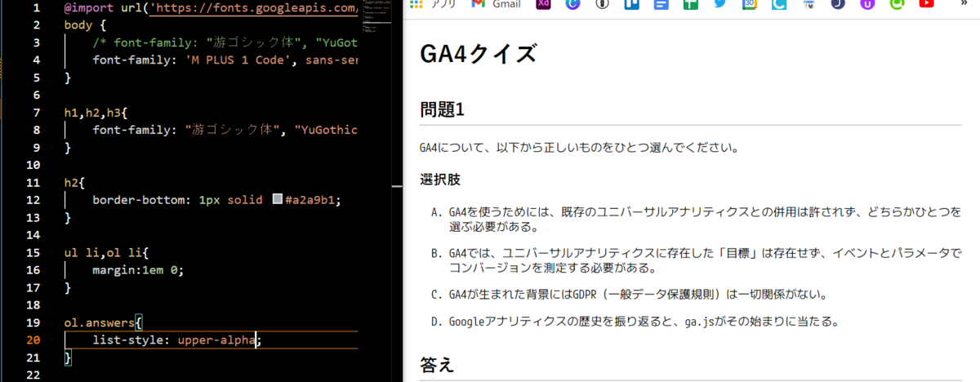Click the ol.answers selector at line 19
This screenshot has width=980, height=382.
point(104,322)
